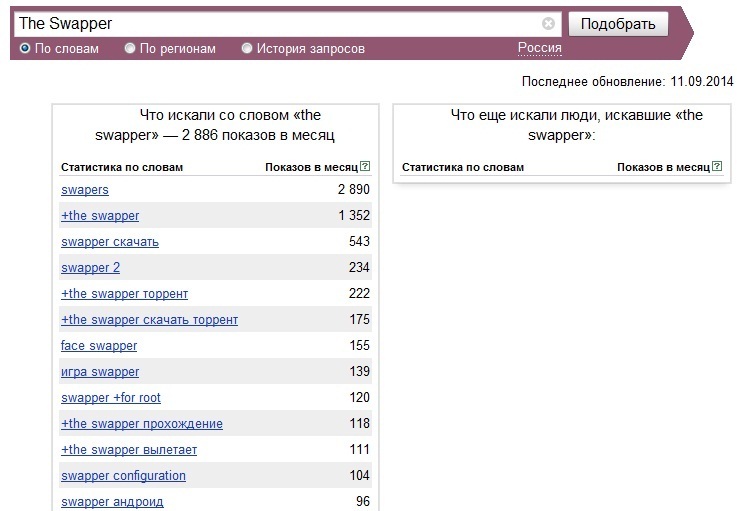The image size is (737, 511).
Task: Open the +the swapper keyword link
Action: 100,216
